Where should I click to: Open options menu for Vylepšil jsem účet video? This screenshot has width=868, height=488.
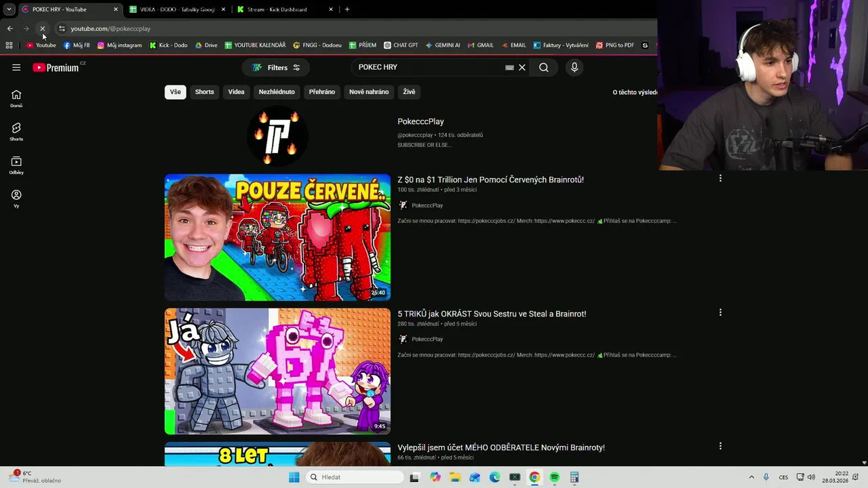tap(720, 446)
